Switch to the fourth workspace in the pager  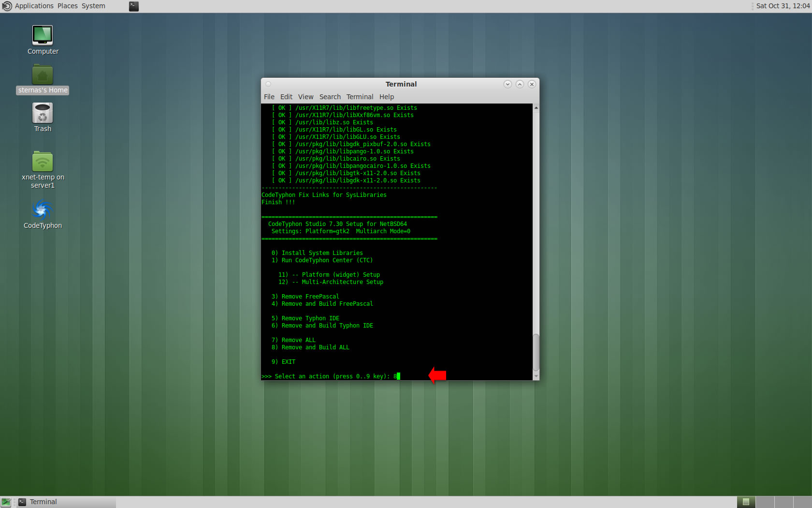(802, 502)
